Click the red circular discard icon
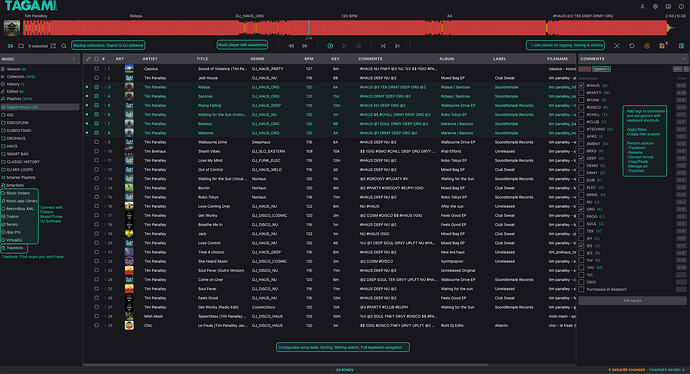Viewport: 690px width, 374px height. click(647, 46)
